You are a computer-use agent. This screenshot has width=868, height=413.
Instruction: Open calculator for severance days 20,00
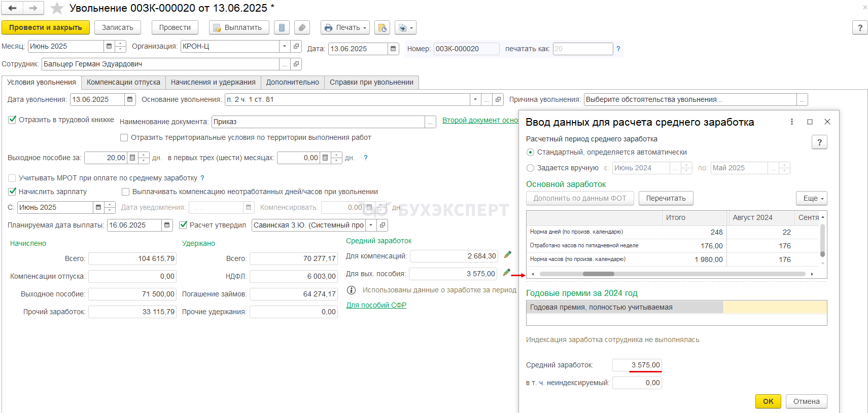[x=132, y=158]
